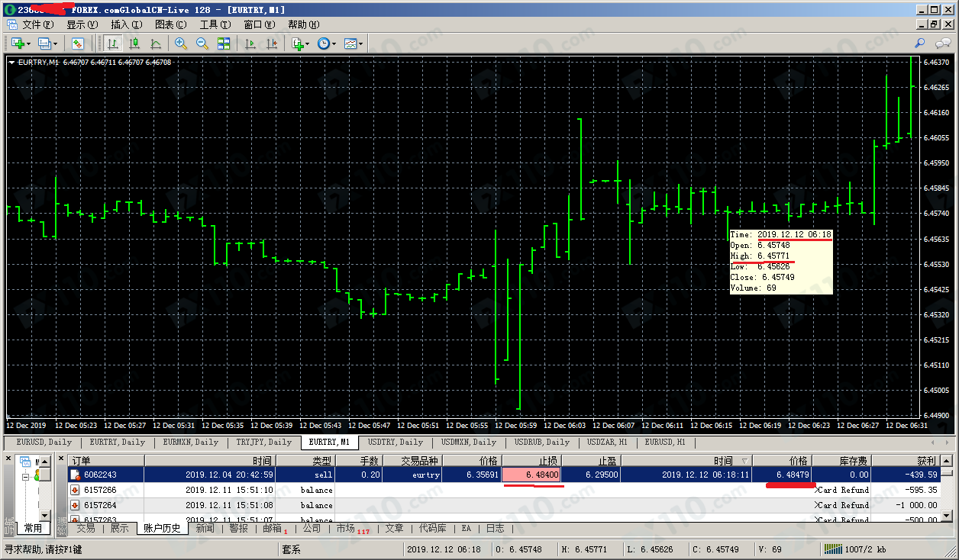959x560 pixels.
Task: Click the Market Watch icon with arrows
Action: click(x=76, y=43)
